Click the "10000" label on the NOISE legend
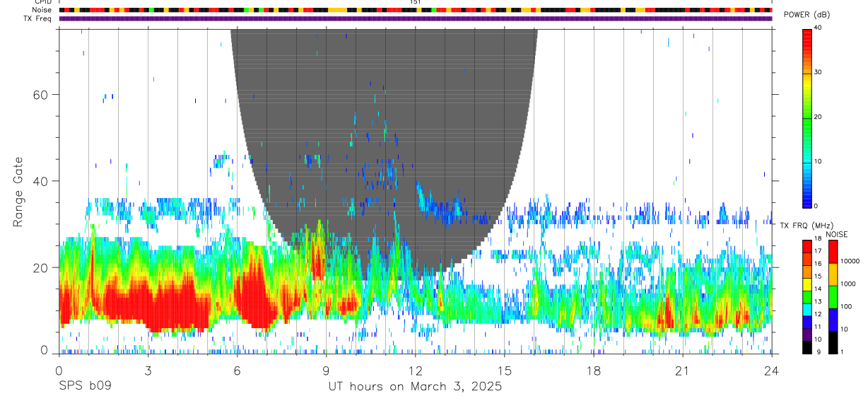The image size is (868, 401). click(x=850, y=262)
